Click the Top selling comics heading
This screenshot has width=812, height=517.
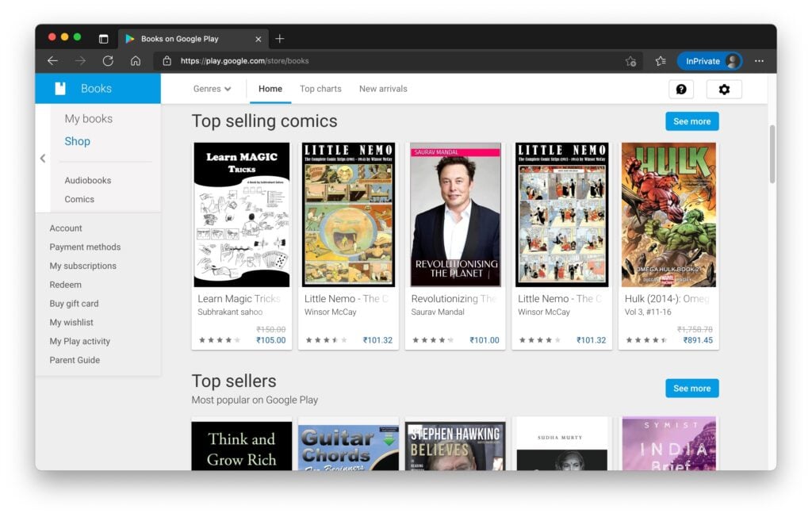(x=265, y=121)
